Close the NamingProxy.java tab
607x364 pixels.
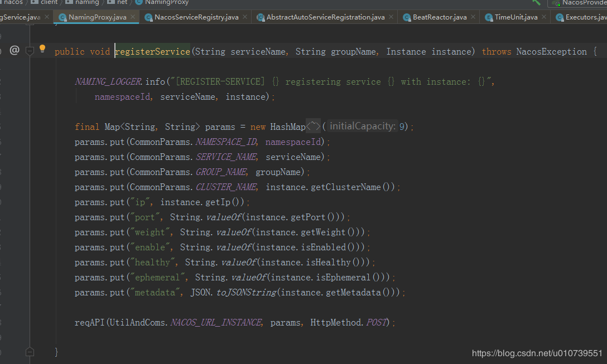133,17
